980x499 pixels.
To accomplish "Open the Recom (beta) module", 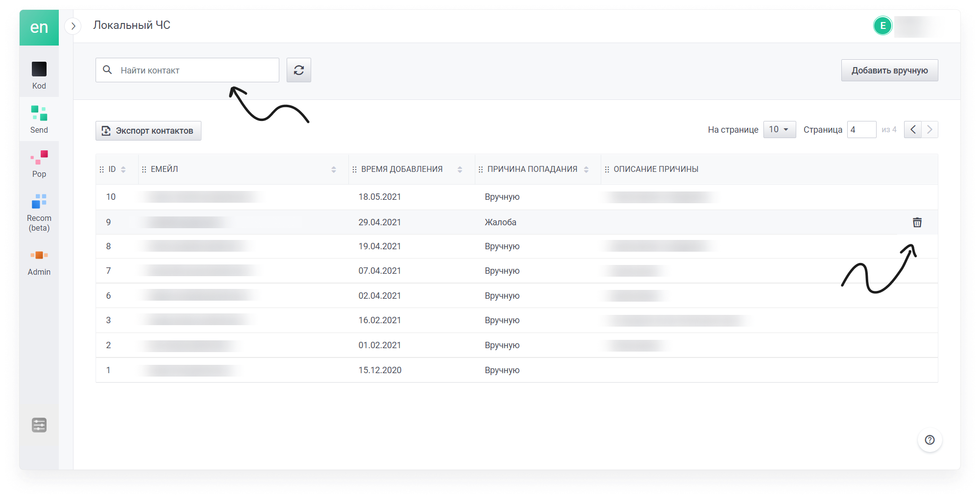I will pos(39,213).
